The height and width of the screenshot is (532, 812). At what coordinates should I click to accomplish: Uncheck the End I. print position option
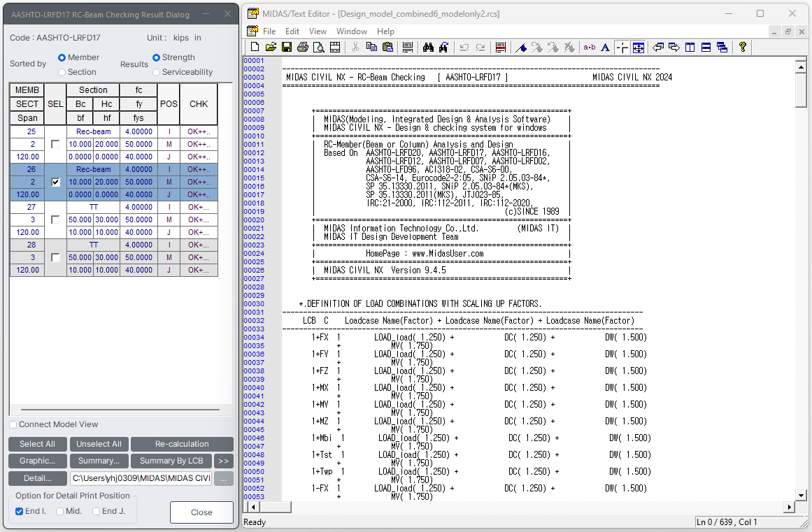pos(19,511)
